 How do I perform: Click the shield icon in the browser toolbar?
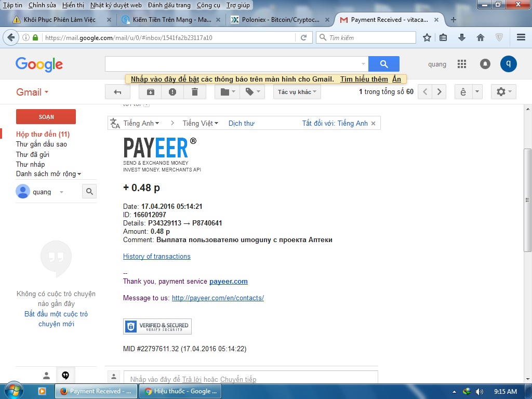click(x=499, y=37)
